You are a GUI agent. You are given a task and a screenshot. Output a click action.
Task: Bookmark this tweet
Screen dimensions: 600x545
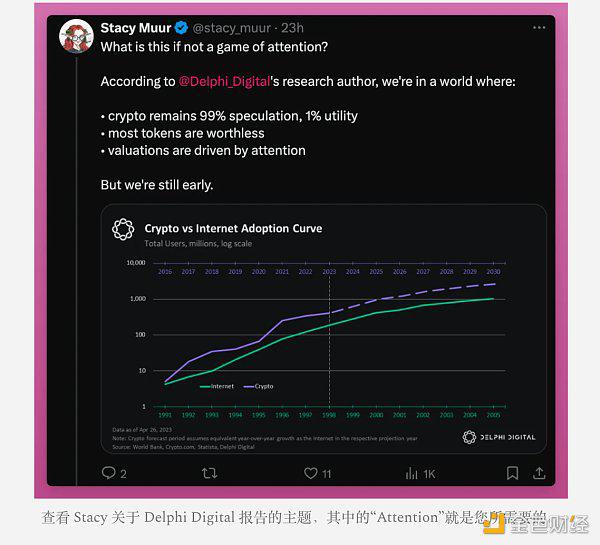pos(512,473)
